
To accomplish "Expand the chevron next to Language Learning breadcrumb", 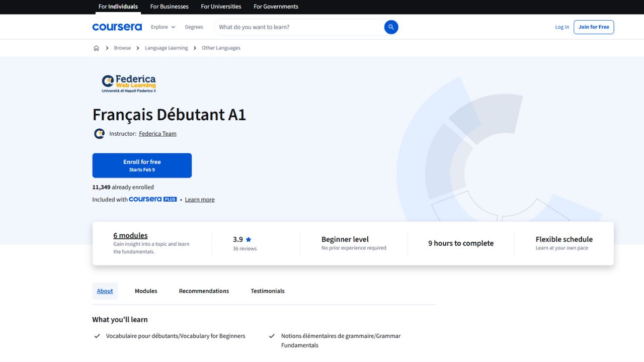I will pyautogui.click(x=195, y=48).
